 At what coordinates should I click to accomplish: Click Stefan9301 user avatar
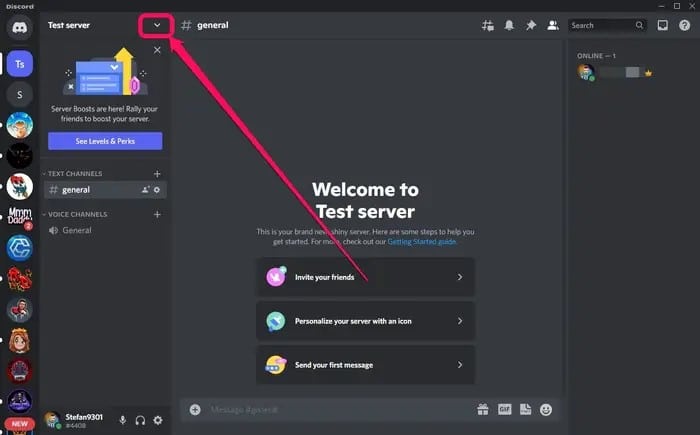tap(52, 420)
